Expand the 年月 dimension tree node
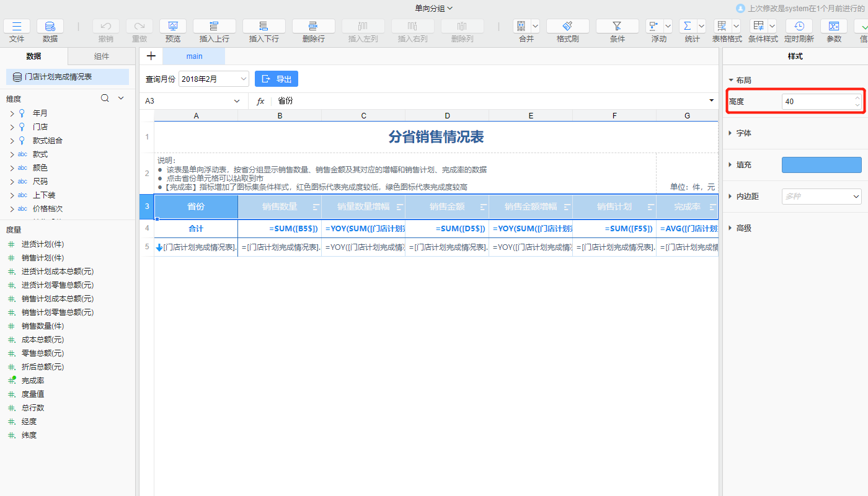The width and height of the screenshot is (868, 496). (12, 113)
